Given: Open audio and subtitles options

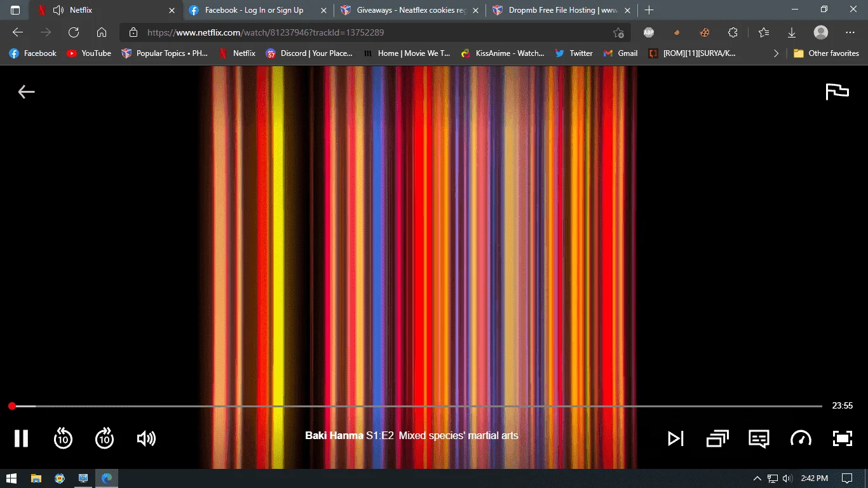Looking at the screenshot, I should [x=759, y=439].
